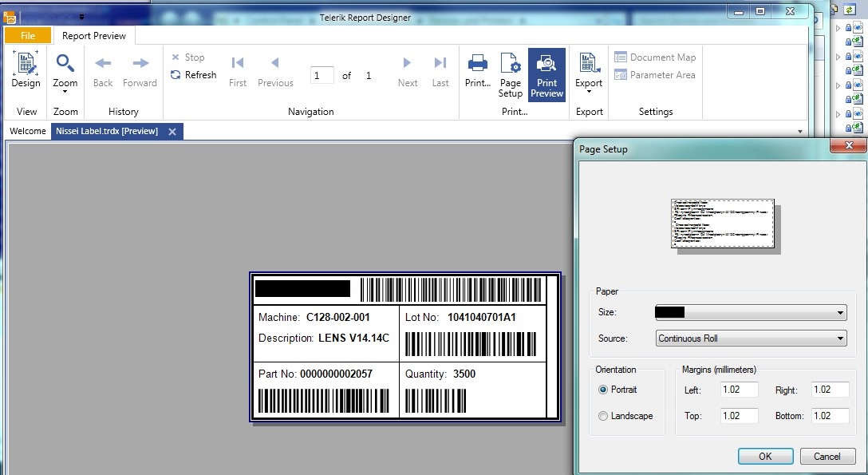
Task: Cancel the Page Setup dialog
Action: coord(827,456)
